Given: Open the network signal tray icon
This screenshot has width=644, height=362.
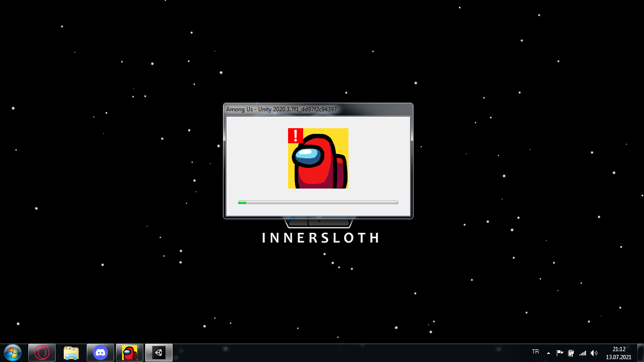Looking at the screenshot, I should click(583, 353).
